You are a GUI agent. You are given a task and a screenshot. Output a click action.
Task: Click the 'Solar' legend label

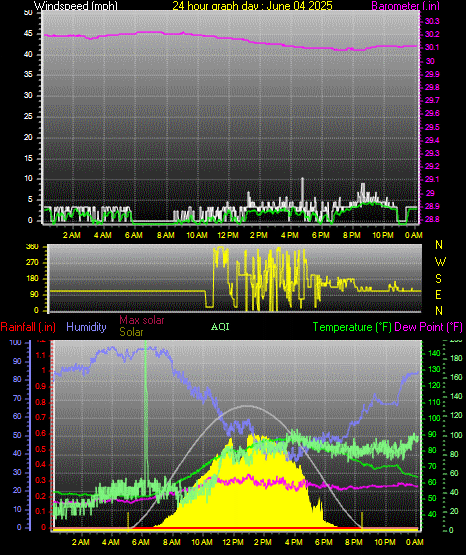point(131,332)
